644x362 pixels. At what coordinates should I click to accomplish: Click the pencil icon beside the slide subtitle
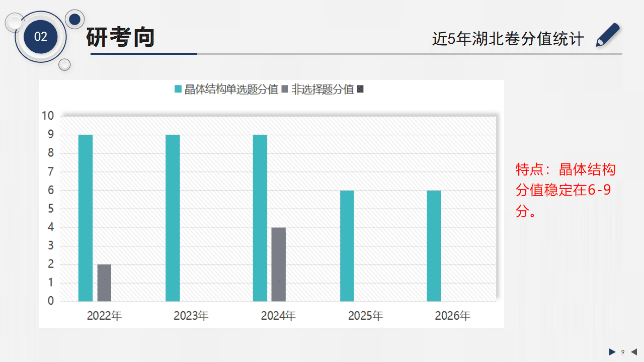click(608, 35)
